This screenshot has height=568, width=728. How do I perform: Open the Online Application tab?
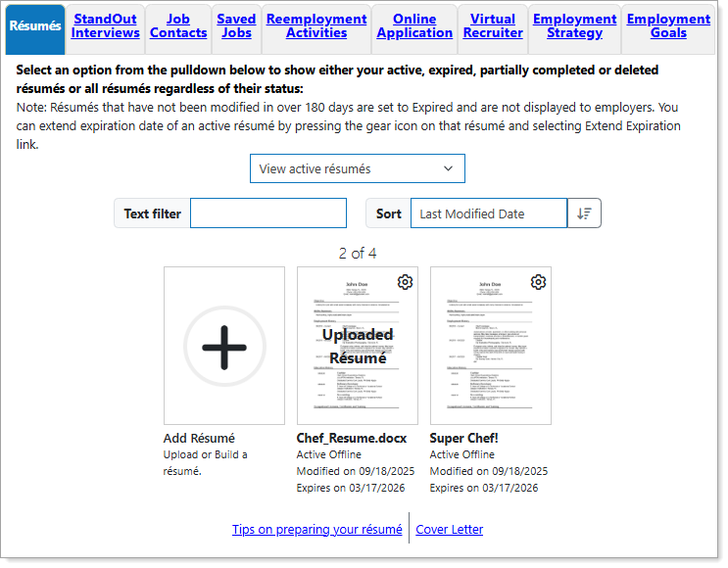(414, 26)
